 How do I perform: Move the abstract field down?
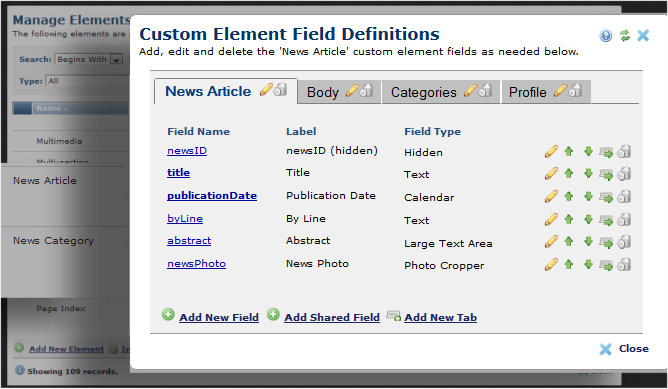pos(588,241)
